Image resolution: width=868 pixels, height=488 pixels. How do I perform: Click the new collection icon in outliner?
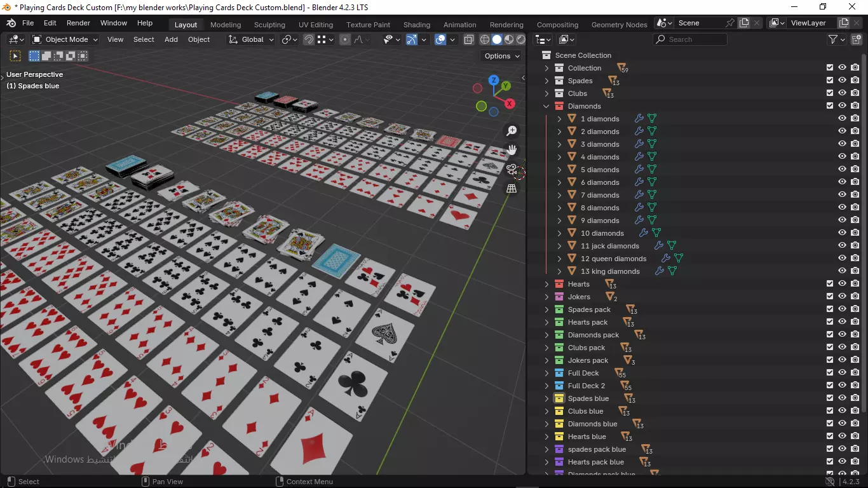pyautogui.click(x=855, y=39)
